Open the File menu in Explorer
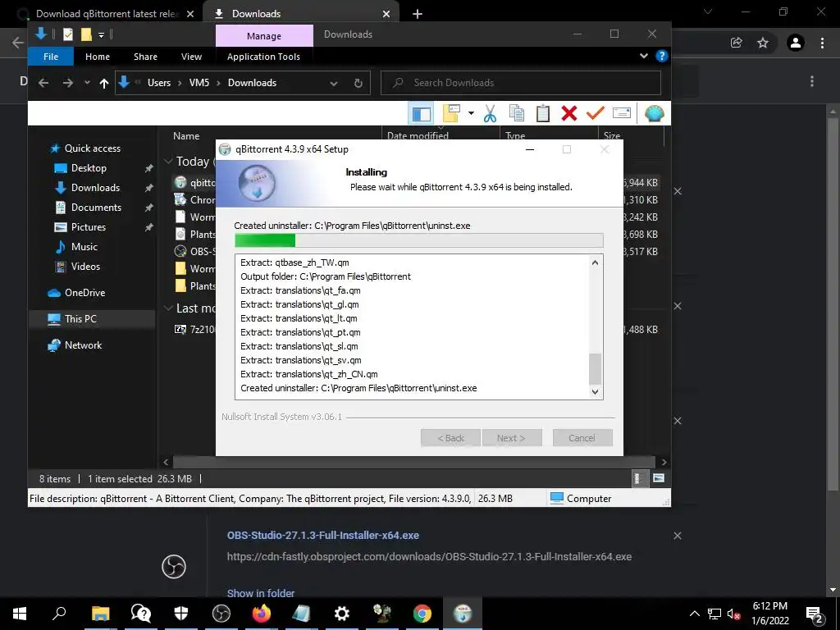Viewport: 840px width, 630px height. (x=51, y=57)
